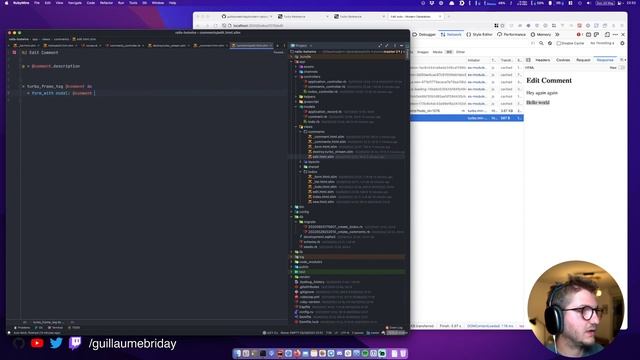This screenshot has height=360, width=640.
Task: Click the collapse-all icon in Project panel header
Action: click(x=387, y=46)
